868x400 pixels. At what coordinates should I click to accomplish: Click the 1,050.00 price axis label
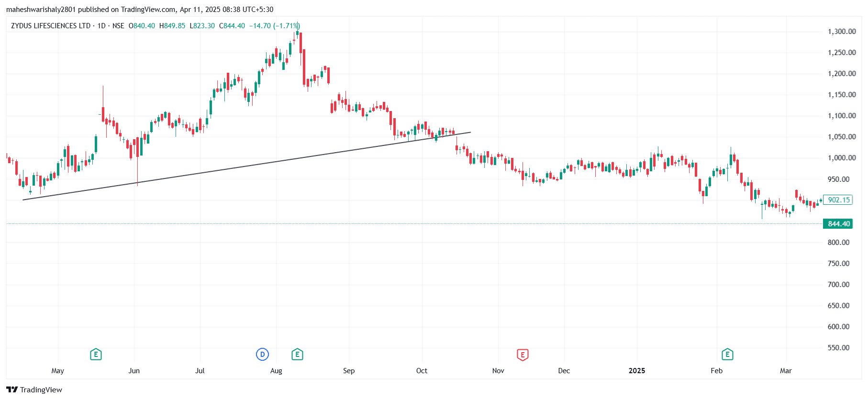click(842, 137)
